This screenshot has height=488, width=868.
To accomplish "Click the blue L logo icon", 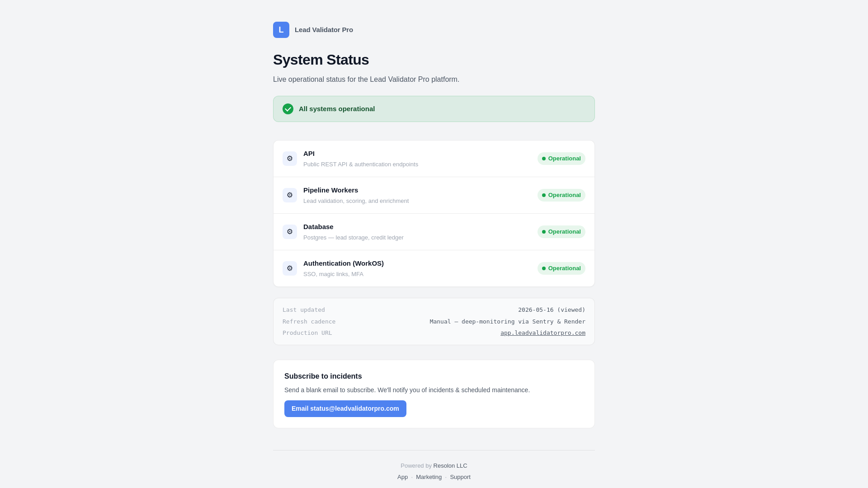I will pos(281,30).
